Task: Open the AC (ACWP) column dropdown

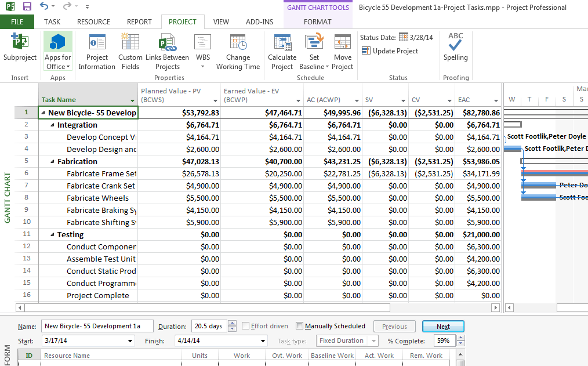Action: click(x=357, y=100)
